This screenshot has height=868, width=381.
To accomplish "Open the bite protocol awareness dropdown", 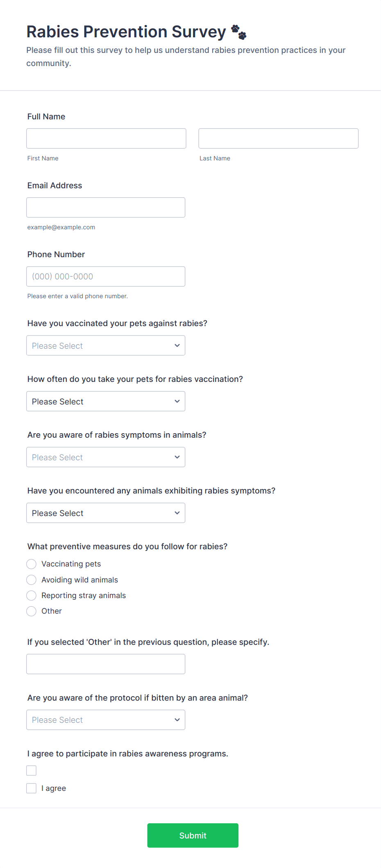I will (x=106, y=720).
